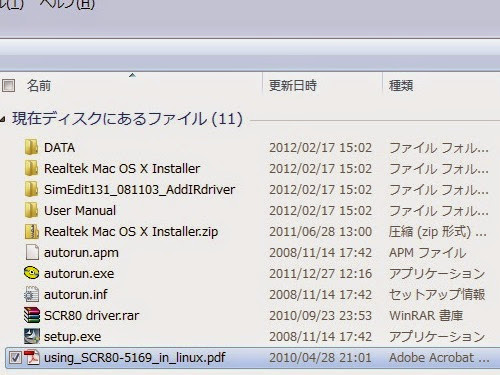Click the DATA folder icon
The width and height of the screenshot is (500, 375).
tap(32, 147)
